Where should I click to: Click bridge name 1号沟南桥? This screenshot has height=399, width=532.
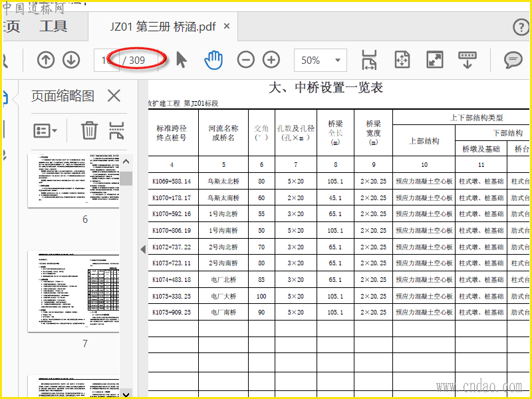click(223, 231)
